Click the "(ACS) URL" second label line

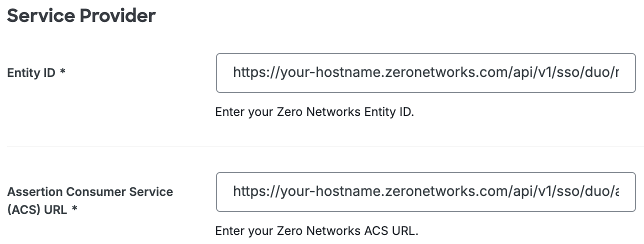tap(37, 210)
